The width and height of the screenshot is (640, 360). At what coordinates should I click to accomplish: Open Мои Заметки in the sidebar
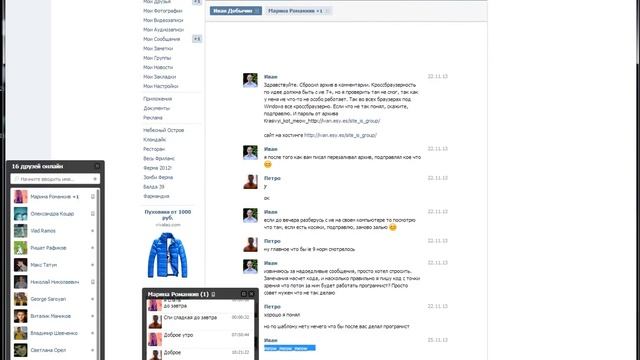[158, 49]
